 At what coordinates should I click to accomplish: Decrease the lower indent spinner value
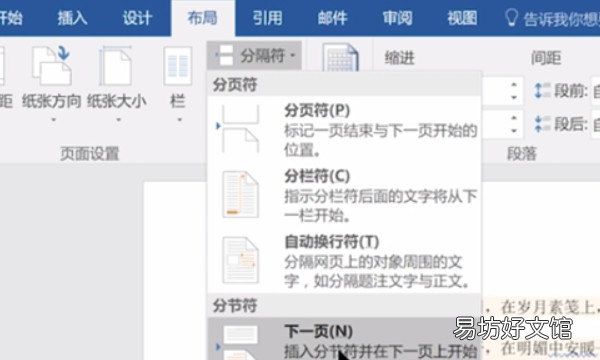[x=514, y=130]
